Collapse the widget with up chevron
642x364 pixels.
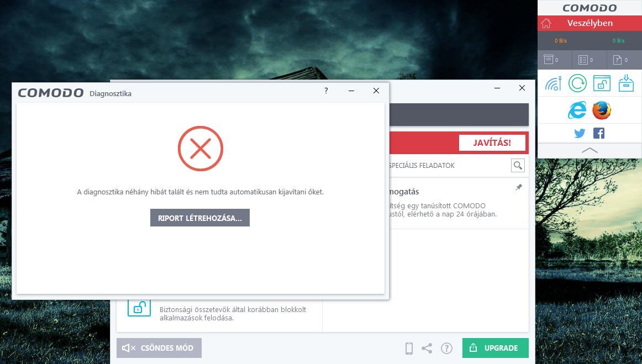590,150
